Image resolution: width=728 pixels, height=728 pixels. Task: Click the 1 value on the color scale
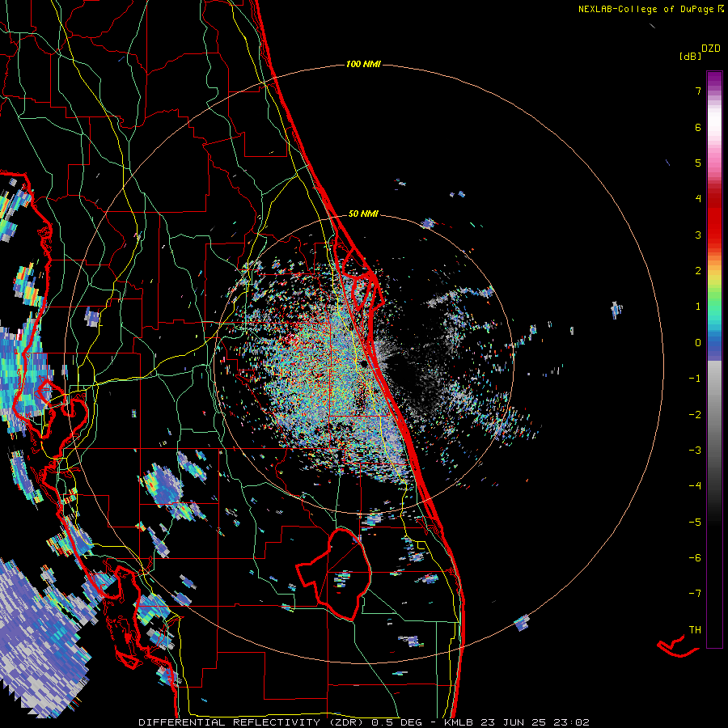[698, 307]
